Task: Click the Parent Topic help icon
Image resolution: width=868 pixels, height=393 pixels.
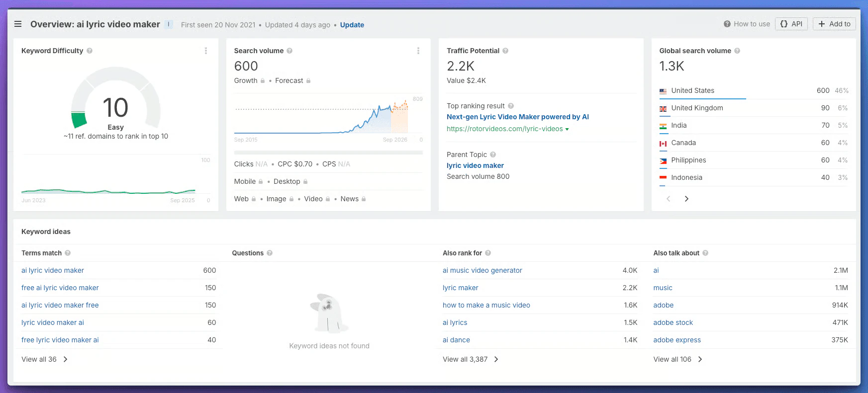Action: (x=493, y=155)
